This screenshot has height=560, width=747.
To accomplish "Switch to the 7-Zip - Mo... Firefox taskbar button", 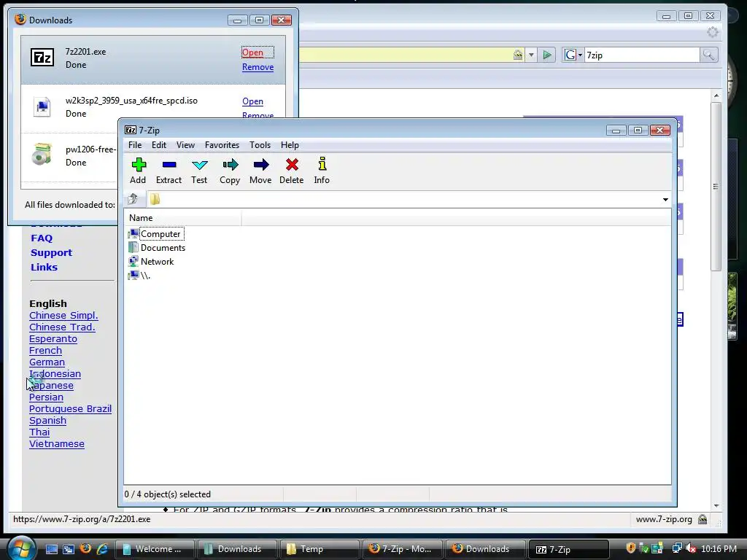I will point(402,549).
